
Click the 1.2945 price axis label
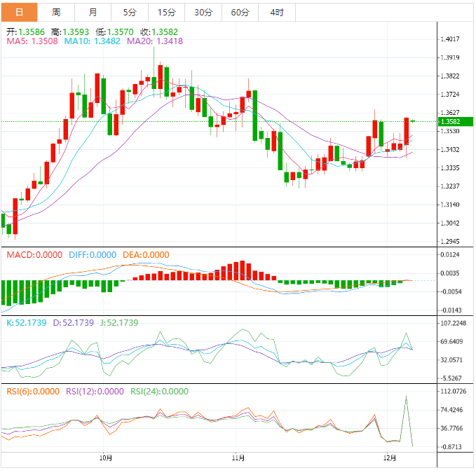(450, 242)
